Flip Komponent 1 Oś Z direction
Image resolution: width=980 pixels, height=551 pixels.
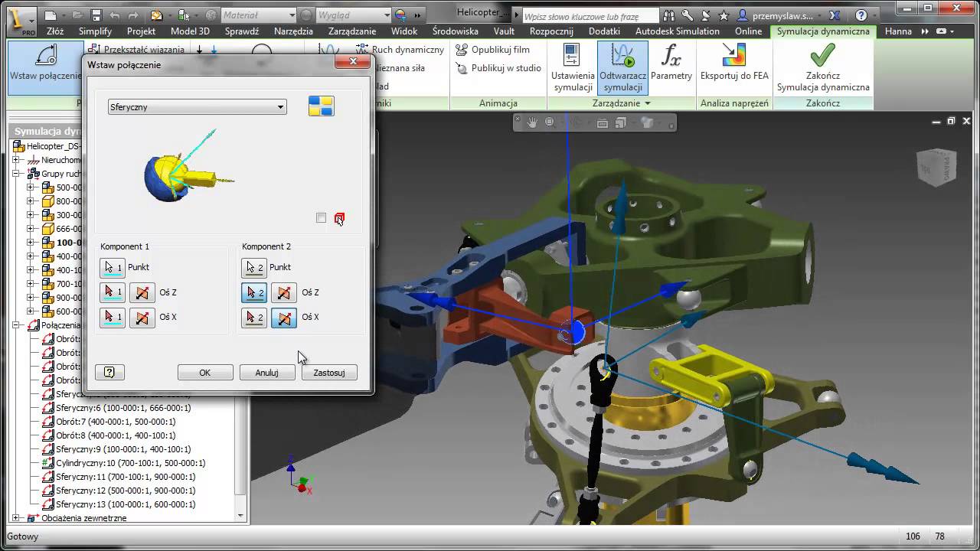142,292
